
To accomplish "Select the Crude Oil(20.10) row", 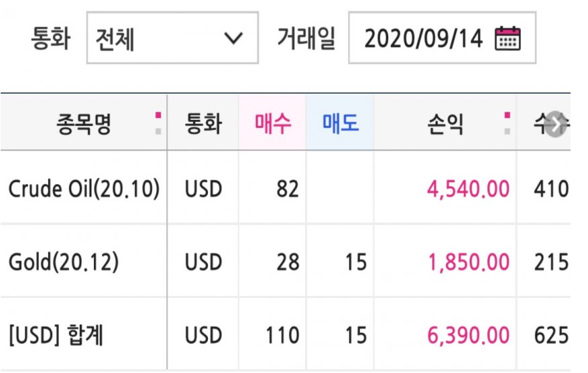I will click(286, 188).
